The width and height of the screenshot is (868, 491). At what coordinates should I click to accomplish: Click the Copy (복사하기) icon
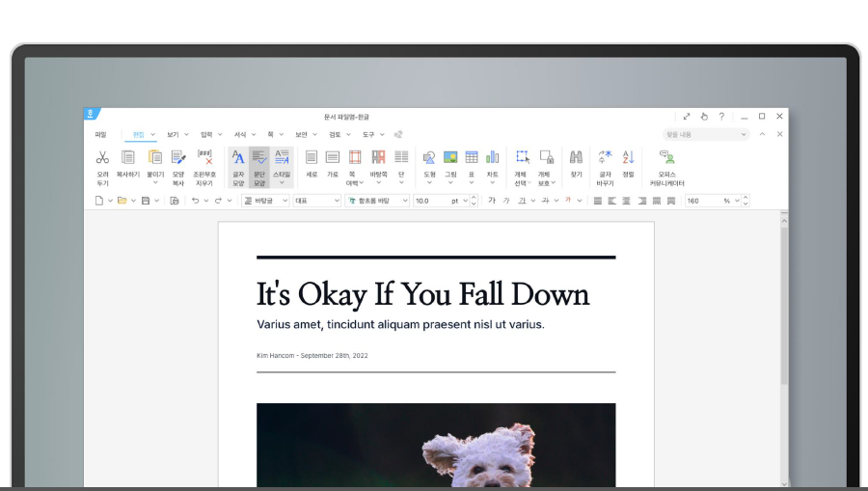(x=128, y=158)
